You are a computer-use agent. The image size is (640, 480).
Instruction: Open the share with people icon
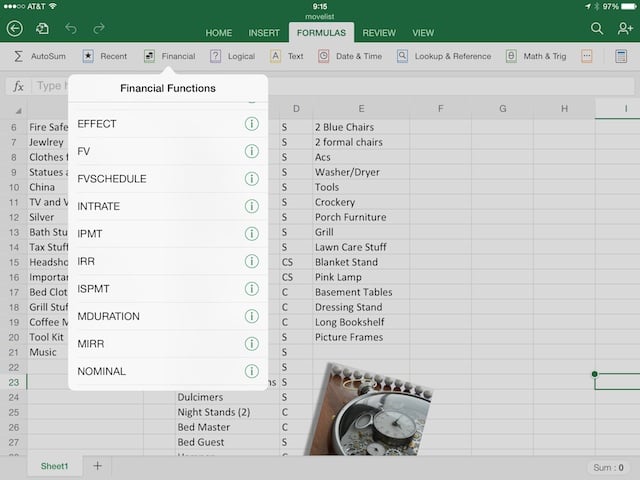pyautogui.click(x=625, y=29)
